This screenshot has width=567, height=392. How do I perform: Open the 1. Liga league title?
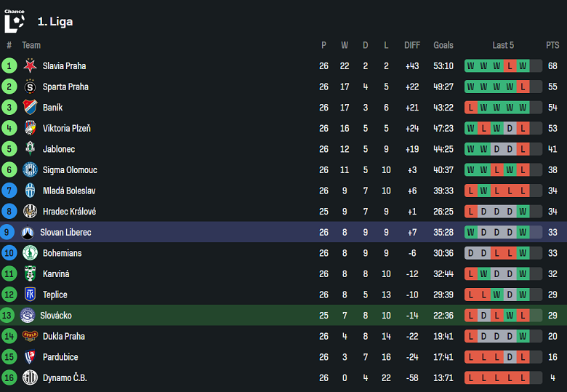click(x=55, y=22)
